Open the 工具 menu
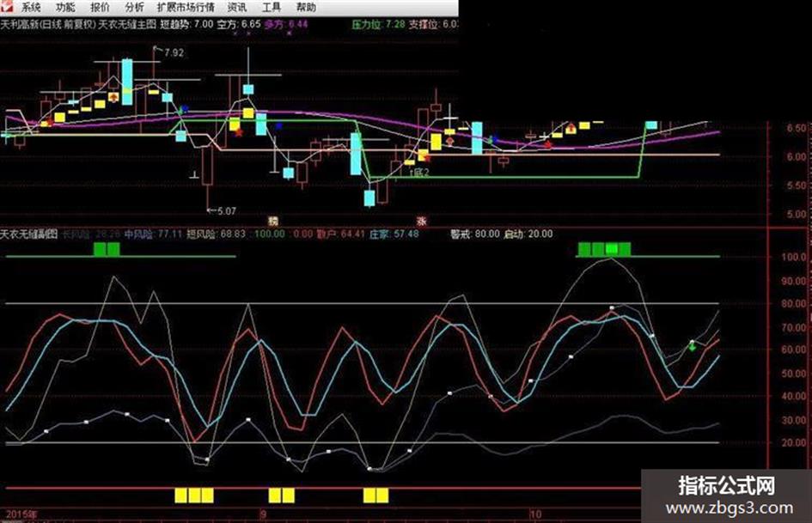This screenshot has width=812, height=523. coord(272,7)
